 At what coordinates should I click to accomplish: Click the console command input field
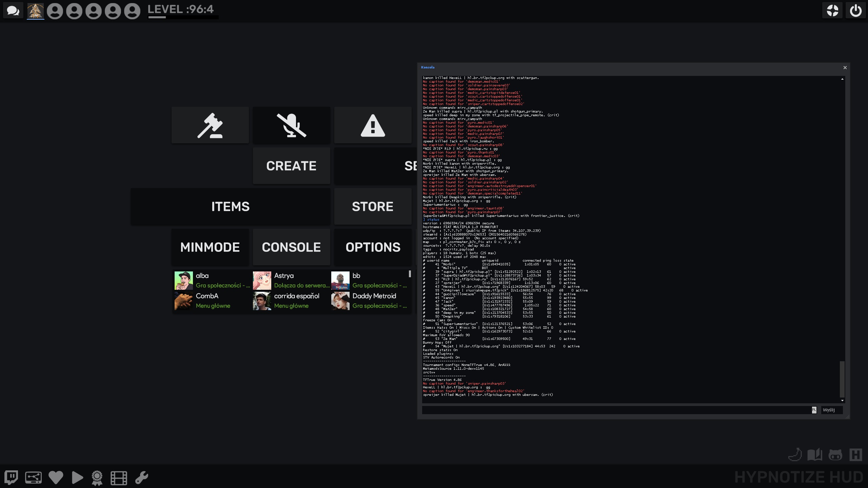615,410
